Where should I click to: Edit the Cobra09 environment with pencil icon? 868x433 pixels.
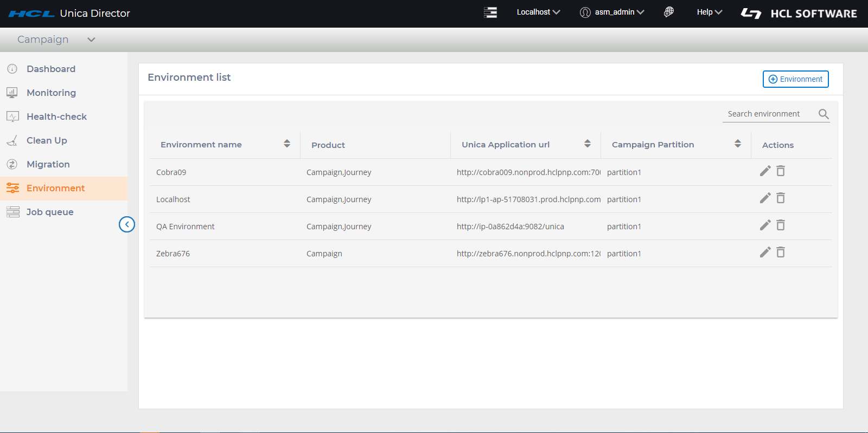tap(765, 171)
